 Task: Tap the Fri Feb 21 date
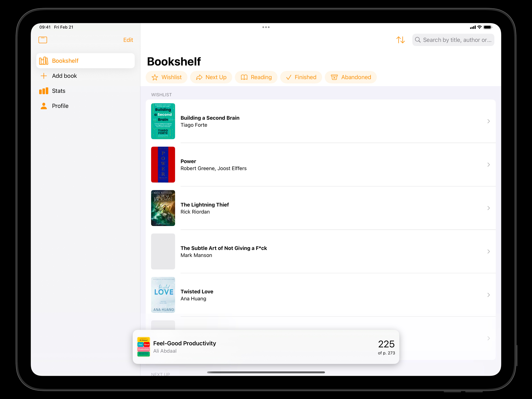(63, 27)
